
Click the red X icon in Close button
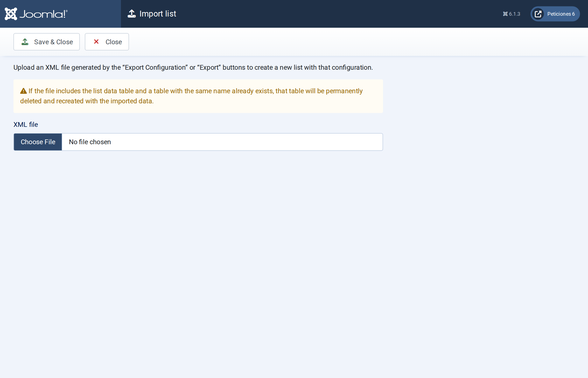pyautogui.click(x=96, y=41)
